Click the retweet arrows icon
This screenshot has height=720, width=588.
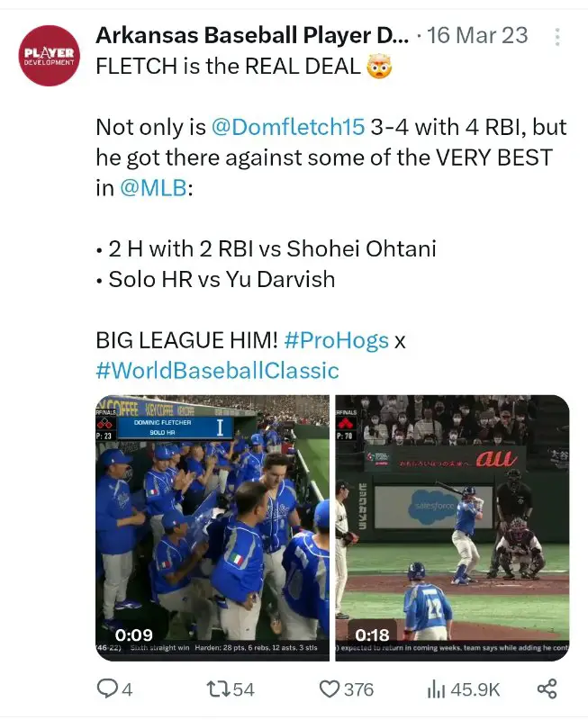pos(217,689)
